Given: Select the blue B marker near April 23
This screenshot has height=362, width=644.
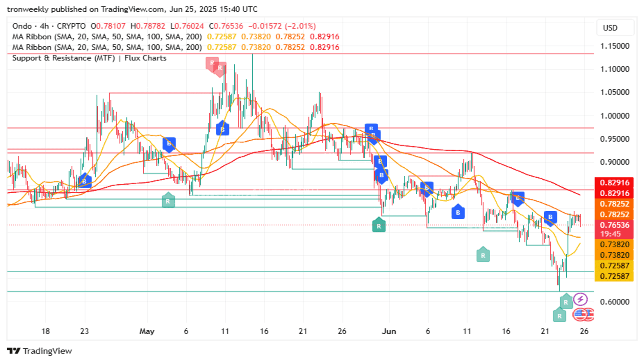Looking at the screenshot, I should tap(85, 181).
